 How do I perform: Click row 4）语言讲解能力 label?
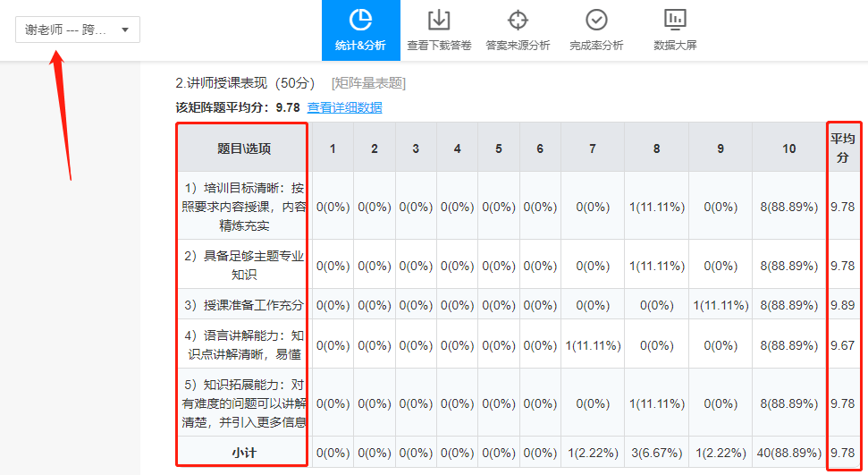[x=243, y=344]
